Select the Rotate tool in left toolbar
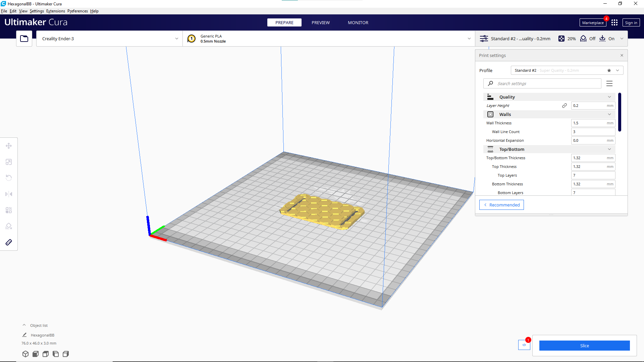Image resolution: width=644 pixels, height=362 pixels. point(9,178)
